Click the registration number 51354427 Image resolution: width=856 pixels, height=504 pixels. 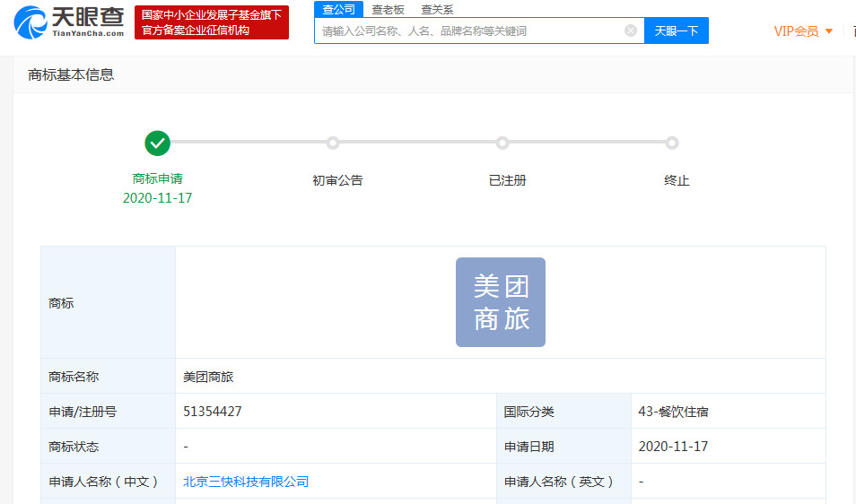[213, 412]
